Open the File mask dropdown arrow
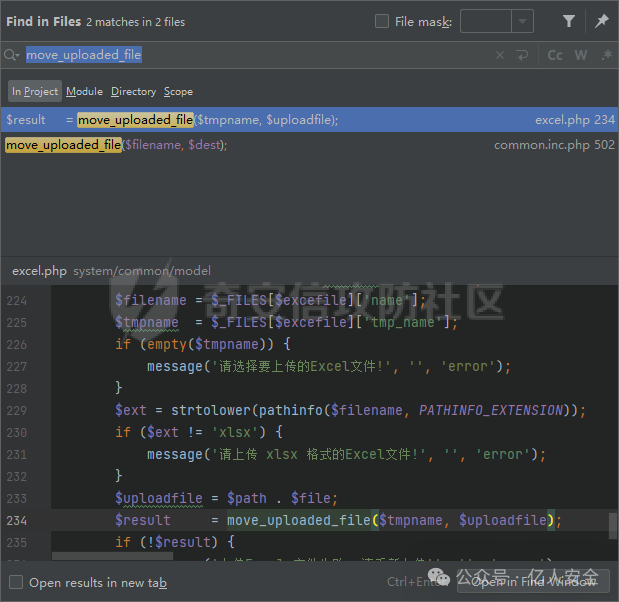Screen dimensions: 619x602 click(522, 21)
